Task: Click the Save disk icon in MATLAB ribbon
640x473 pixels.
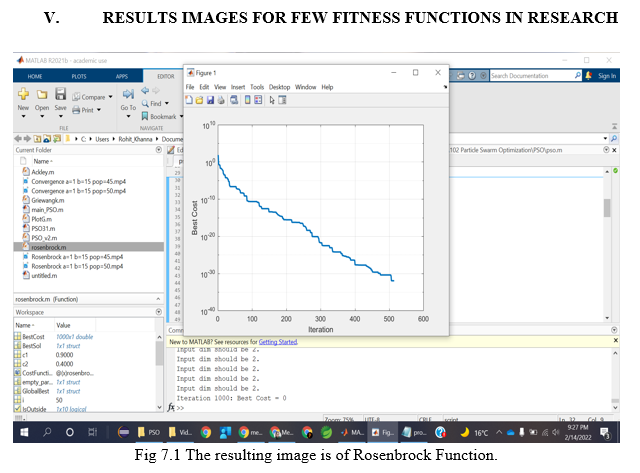Action: point(60,94)
